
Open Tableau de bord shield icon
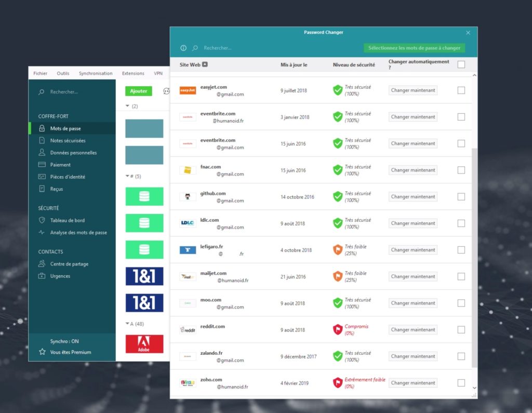42,220
